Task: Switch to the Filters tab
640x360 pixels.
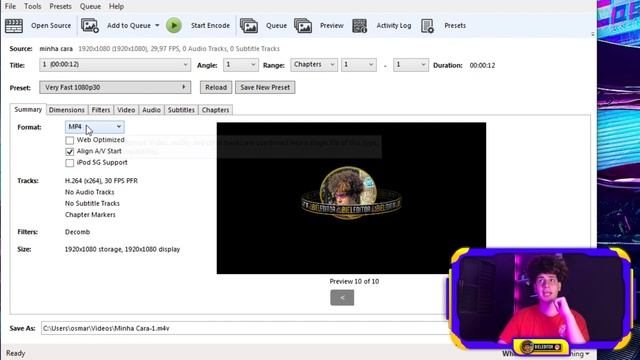Action: click(x=101, y=110)
